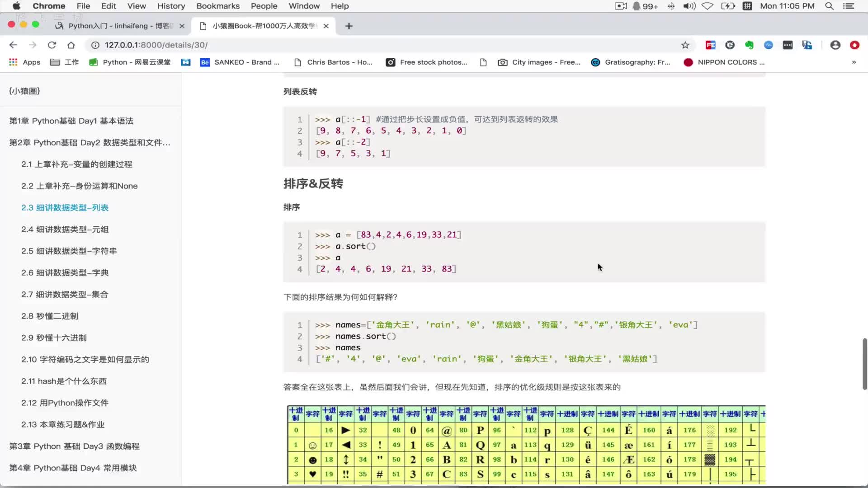Bookmark this page with the star icon
Image resolution: width=868 pixels, height=488 pixels.
[x=685, y=45]
